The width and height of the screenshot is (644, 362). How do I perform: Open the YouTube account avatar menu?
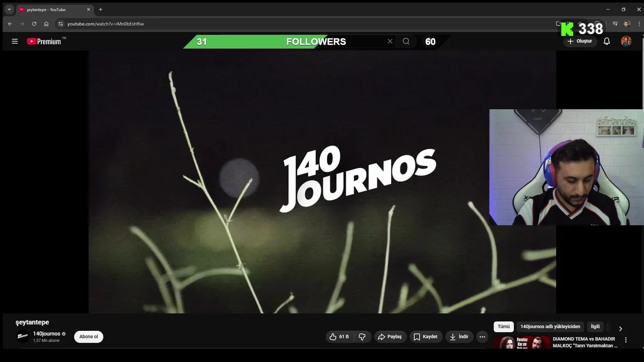pos(626,41)
